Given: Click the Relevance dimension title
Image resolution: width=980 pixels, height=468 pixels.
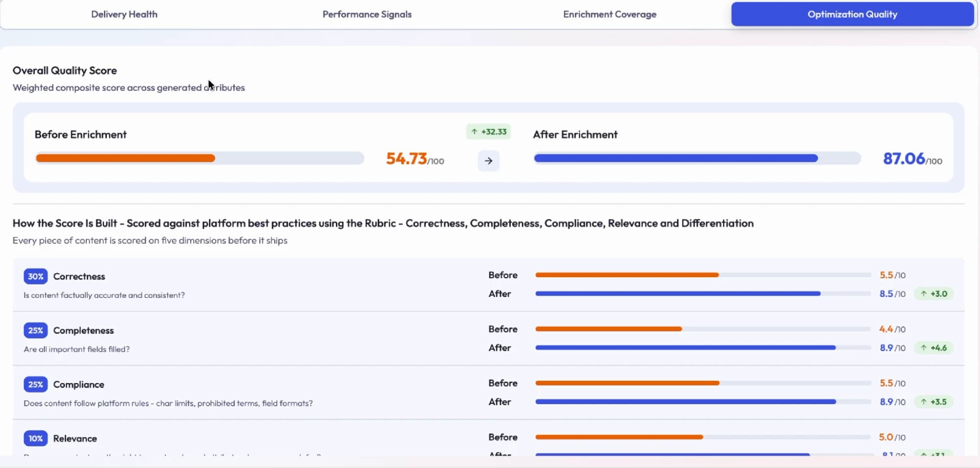Looking at the screenshot, I should pos(75,438).
